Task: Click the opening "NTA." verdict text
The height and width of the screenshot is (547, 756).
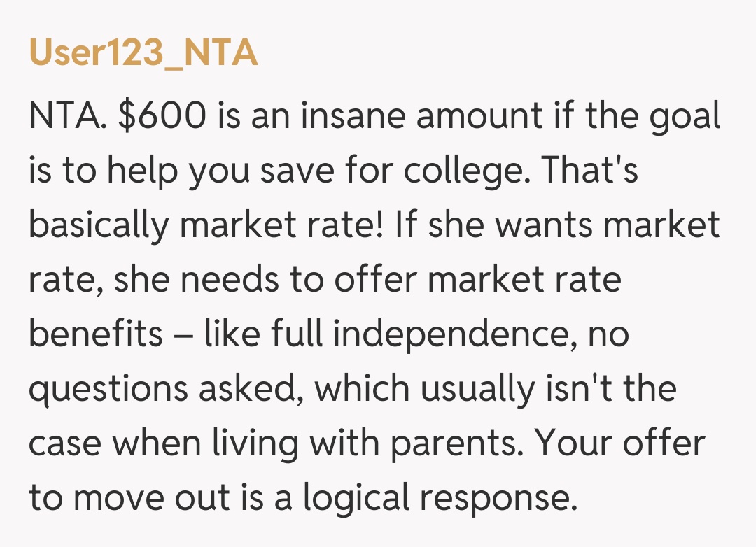Action: [67, 115]
